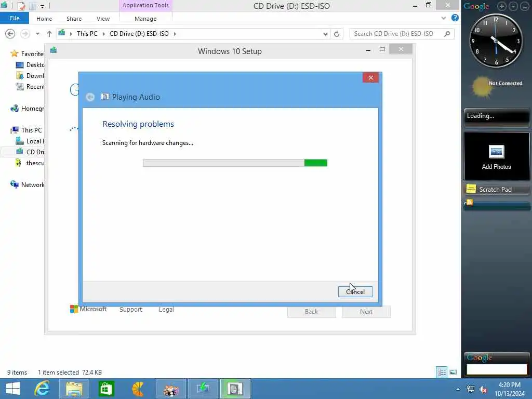Close the Playing Audio troubleshooter dialog
Image resolution: width=532 pixels, height=399 pixels.
(x=370, y=78)
